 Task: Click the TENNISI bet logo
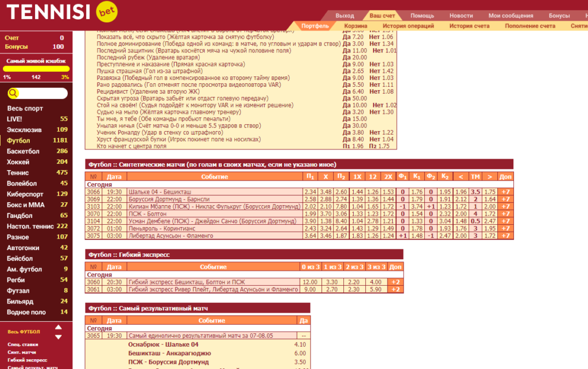(x=62, y=12)
